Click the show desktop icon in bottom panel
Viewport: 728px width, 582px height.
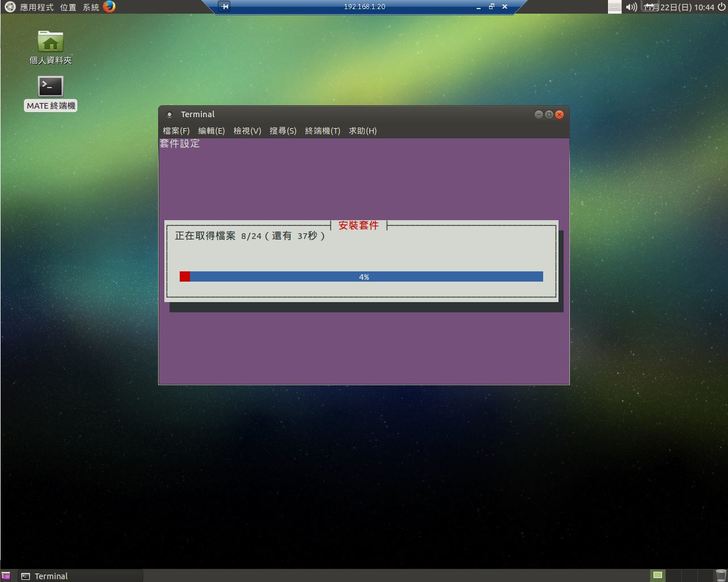pyautogui.click(x=7, y=576)
